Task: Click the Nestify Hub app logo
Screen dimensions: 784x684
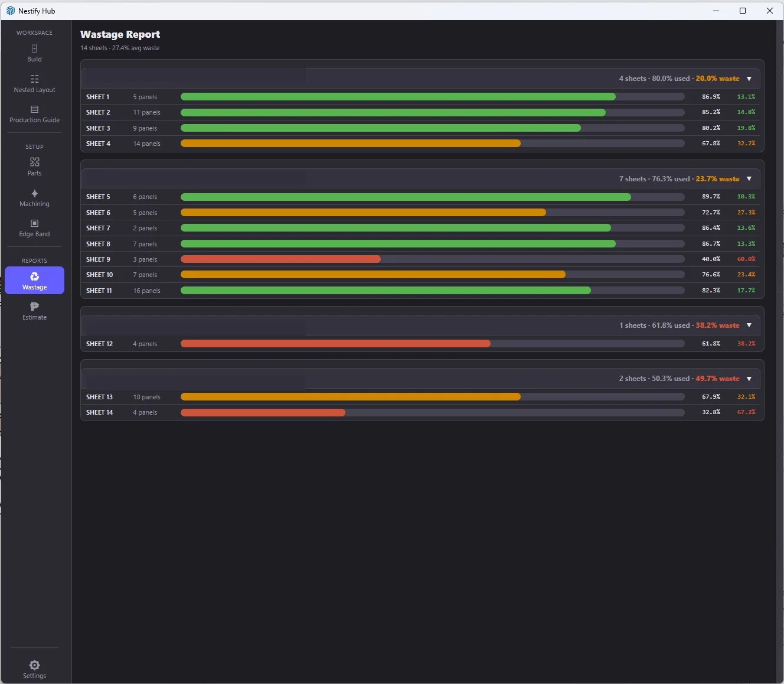Action: click(10, 11)
